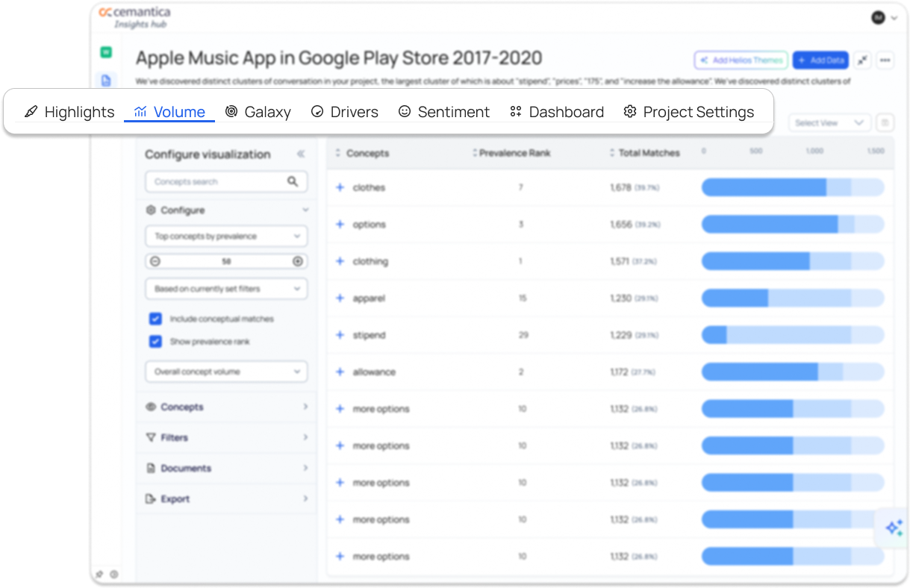910x588 pixels.
Task: Click the Export icon in sidebar panel
Action: point(151,498)
